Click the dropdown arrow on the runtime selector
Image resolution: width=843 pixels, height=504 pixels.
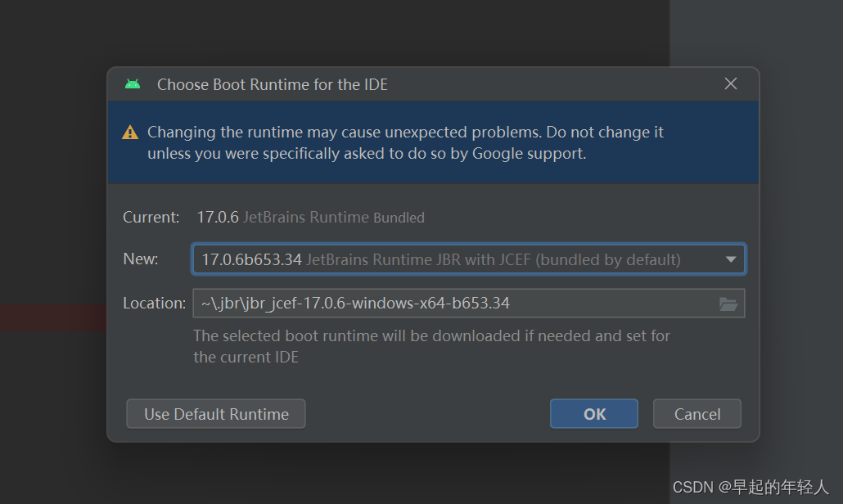731,259
